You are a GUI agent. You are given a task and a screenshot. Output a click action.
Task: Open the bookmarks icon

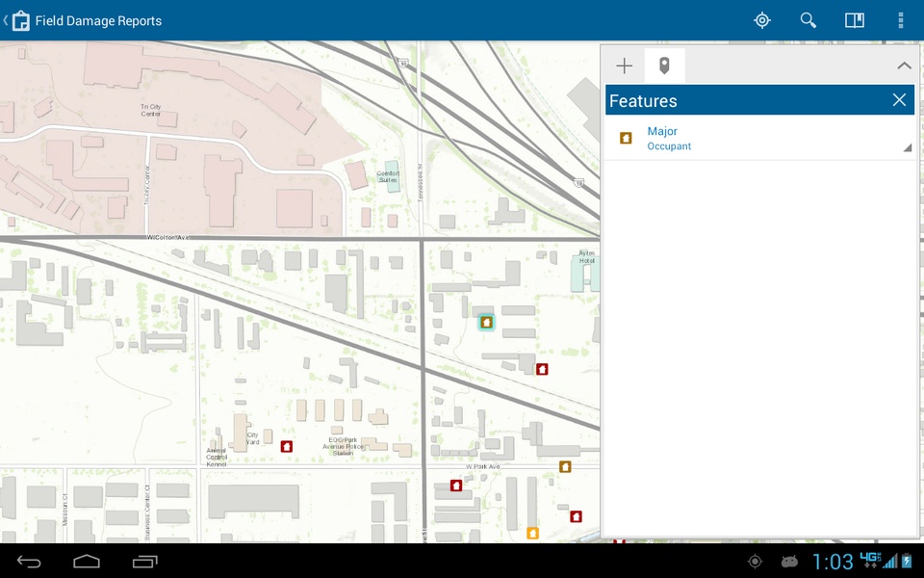[x=855, y=20]
